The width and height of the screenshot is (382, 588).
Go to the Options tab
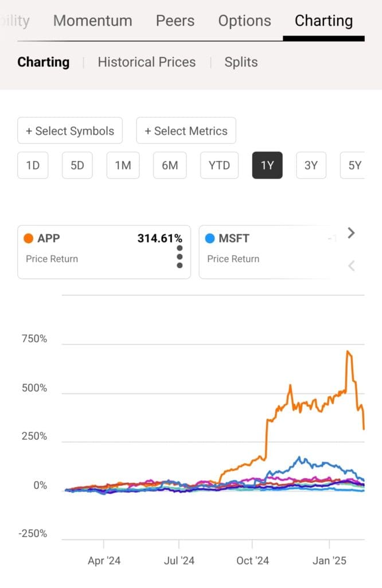pos(244,21)
